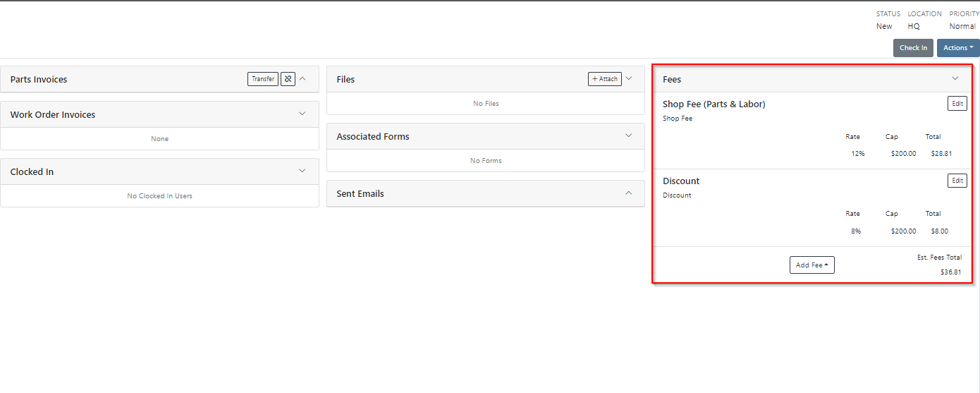Click 'None' under Work Order Invoices

160,139
